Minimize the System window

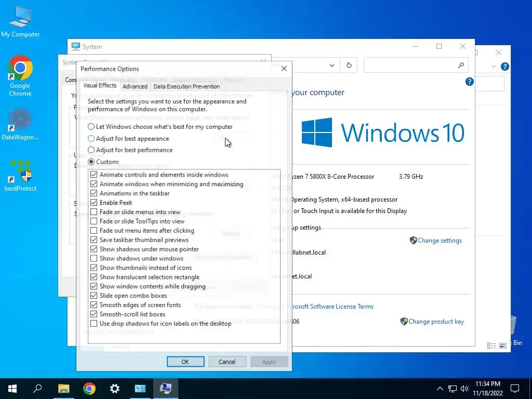click(x=416, y=46)
